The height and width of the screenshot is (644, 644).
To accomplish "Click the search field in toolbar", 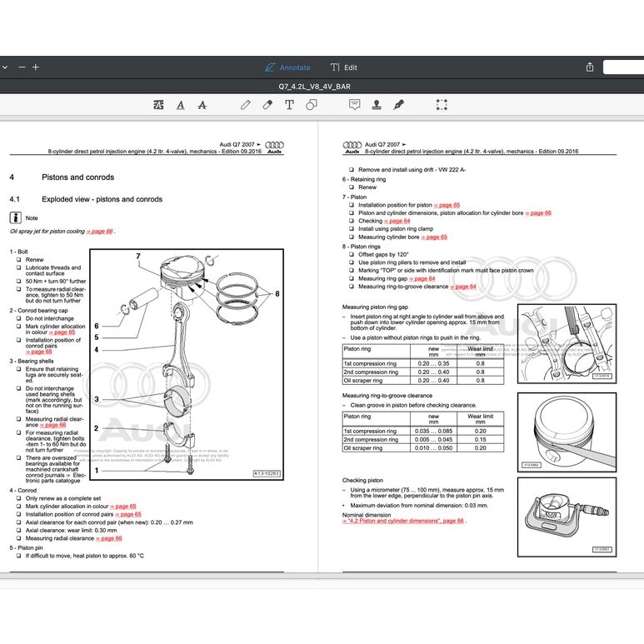I will pos(623,67).
